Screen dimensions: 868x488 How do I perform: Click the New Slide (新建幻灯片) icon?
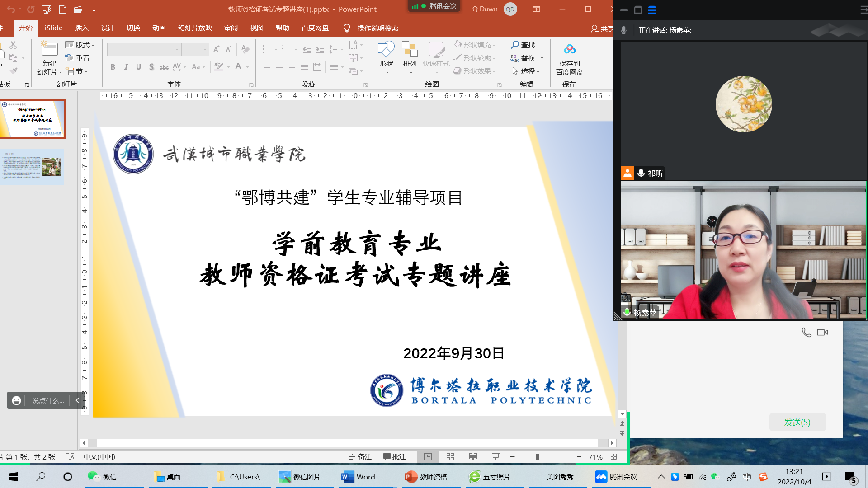pyautogui.click(x=49, y=49)
